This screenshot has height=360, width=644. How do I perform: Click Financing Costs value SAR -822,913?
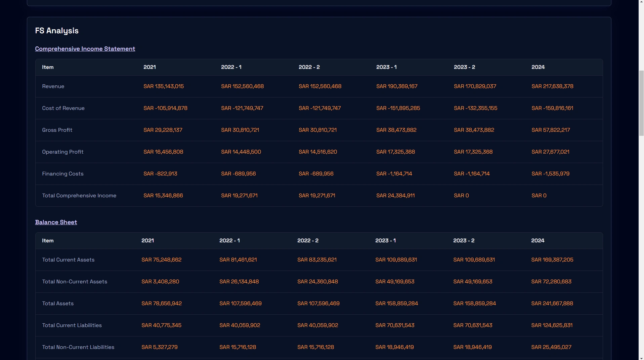pyautogui.click(x=160, y=174)
